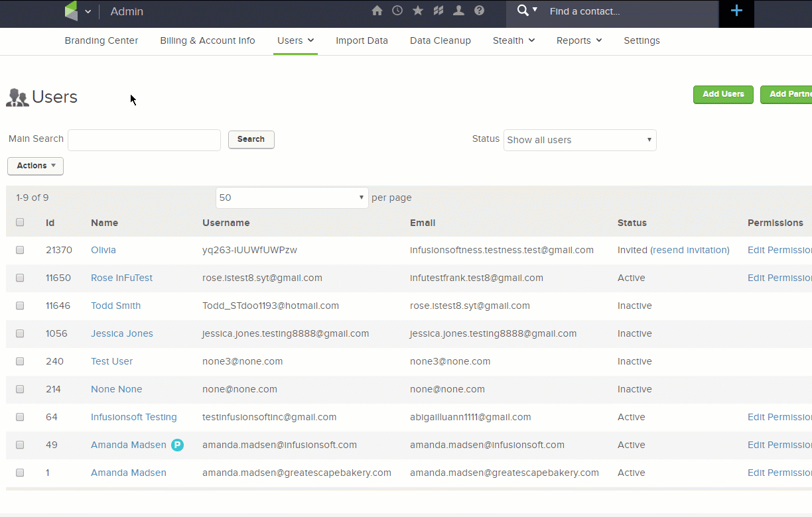Open help question mark icon

click(x=479, y=11)
